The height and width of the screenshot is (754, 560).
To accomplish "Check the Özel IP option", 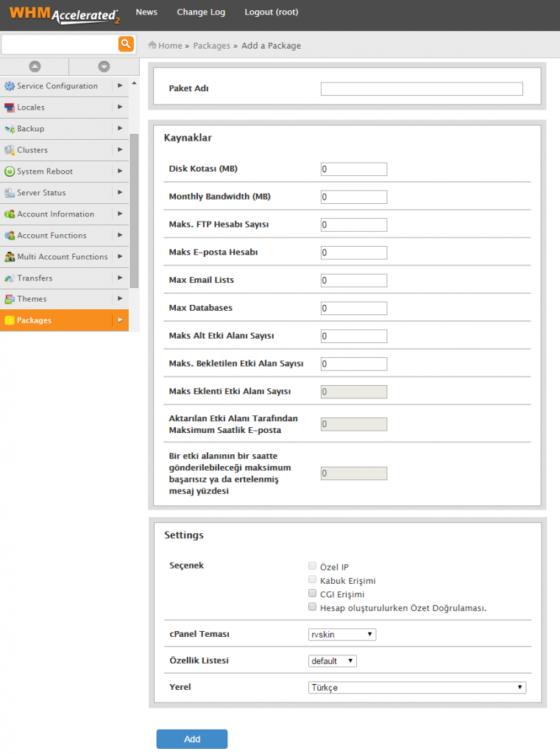I will [x=313, y=566].
